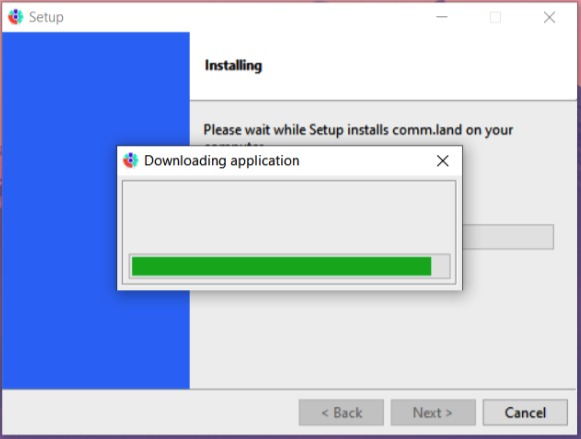Click the greyed-out Next > button

433,412
